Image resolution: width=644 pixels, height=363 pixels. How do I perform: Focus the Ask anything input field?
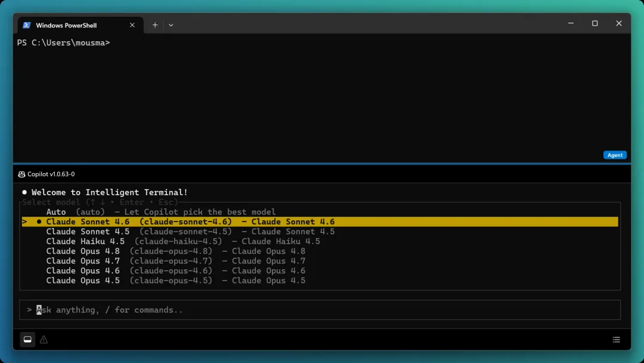(320, 310)
